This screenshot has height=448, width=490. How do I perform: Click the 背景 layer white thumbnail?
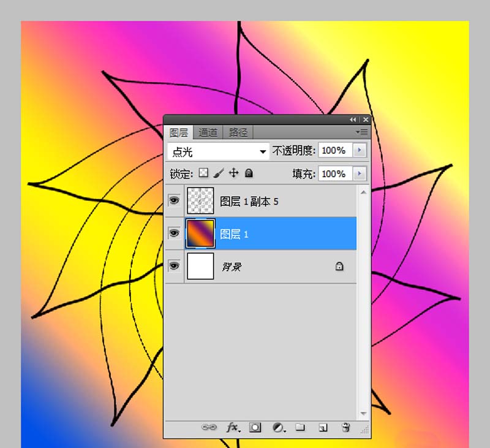[x=200, y=266]
